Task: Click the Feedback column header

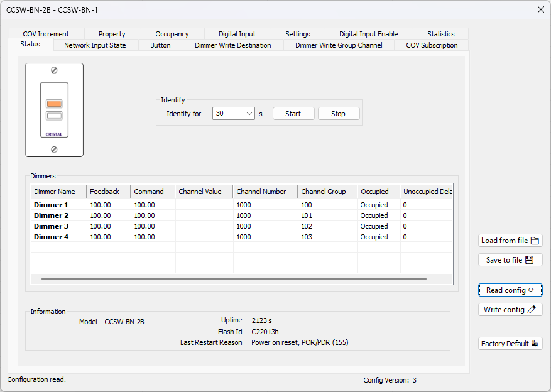Action: 109,192
